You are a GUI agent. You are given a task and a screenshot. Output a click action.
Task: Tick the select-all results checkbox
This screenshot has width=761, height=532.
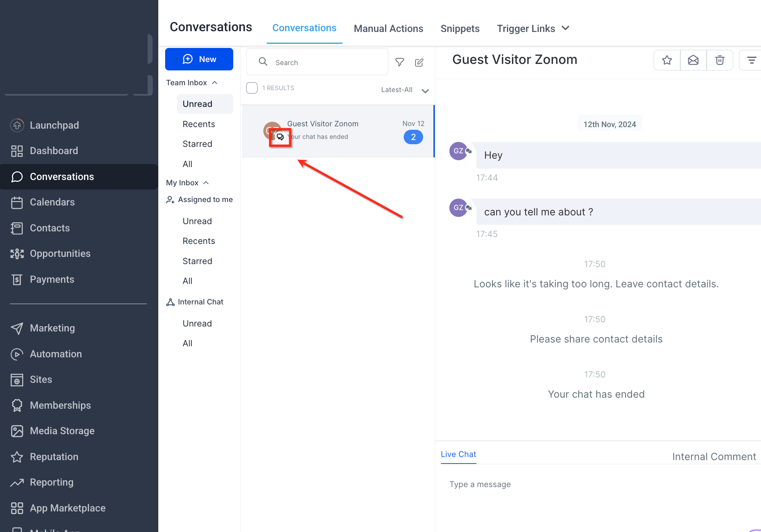[252, 88]
